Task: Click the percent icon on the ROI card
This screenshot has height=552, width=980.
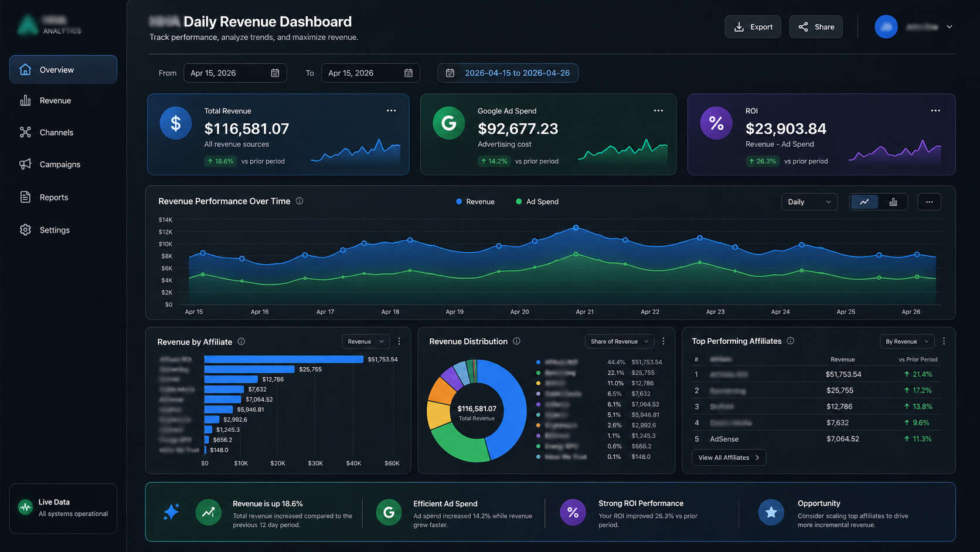Action: click(x=716, y=123)
